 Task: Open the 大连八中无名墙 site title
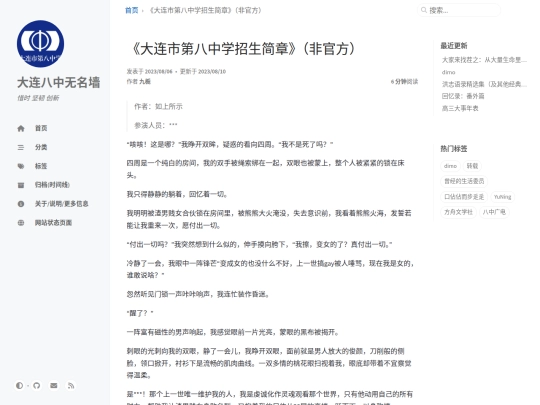tap(59, 83)
